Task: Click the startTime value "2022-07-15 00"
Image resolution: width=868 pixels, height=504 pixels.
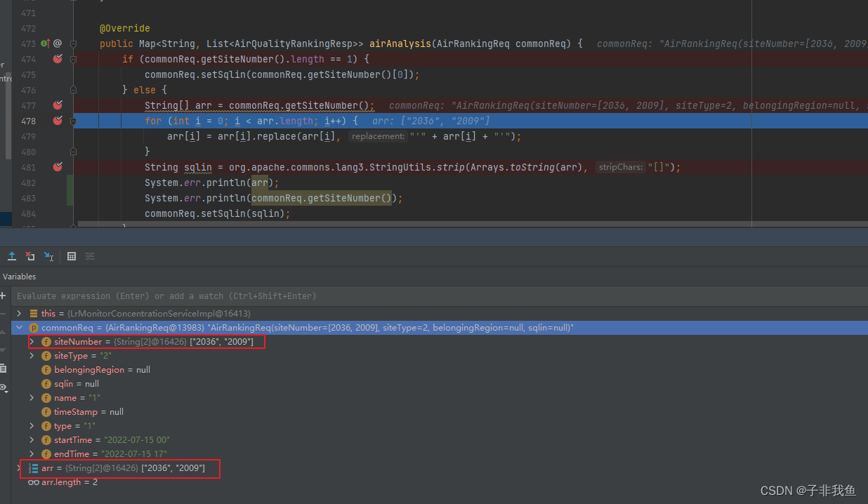Action: pos(136,440)
